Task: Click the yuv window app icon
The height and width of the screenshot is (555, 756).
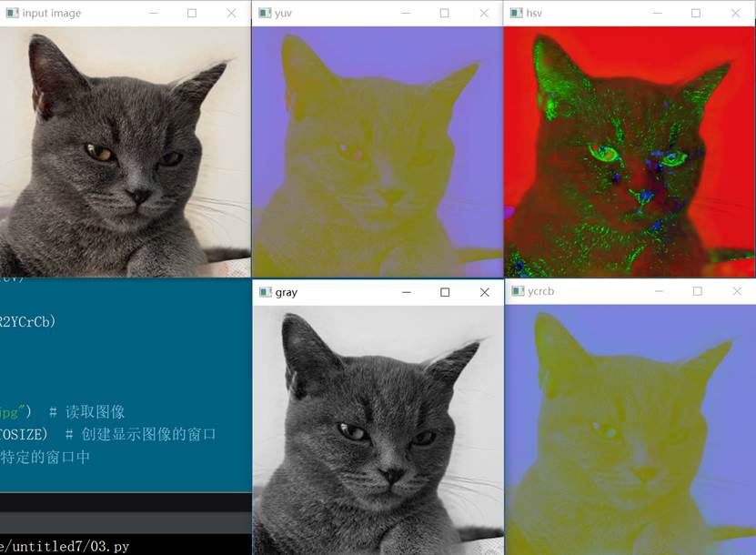Action: (x=265, y=13)
